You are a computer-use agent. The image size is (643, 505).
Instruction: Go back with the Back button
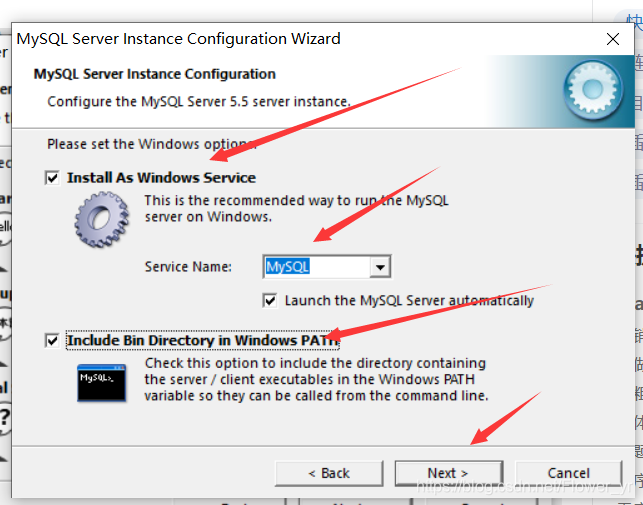329,473
